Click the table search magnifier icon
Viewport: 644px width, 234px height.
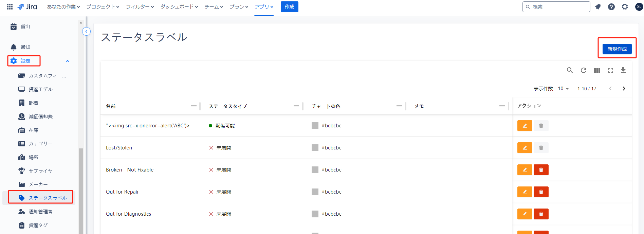[570, 70]
